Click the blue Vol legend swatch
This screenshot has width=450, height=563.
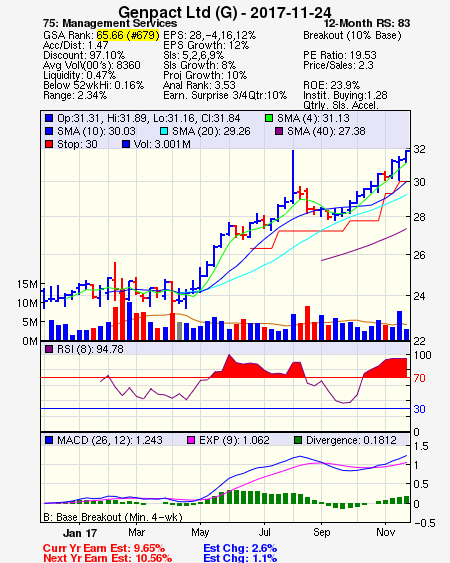click(126, 144)
